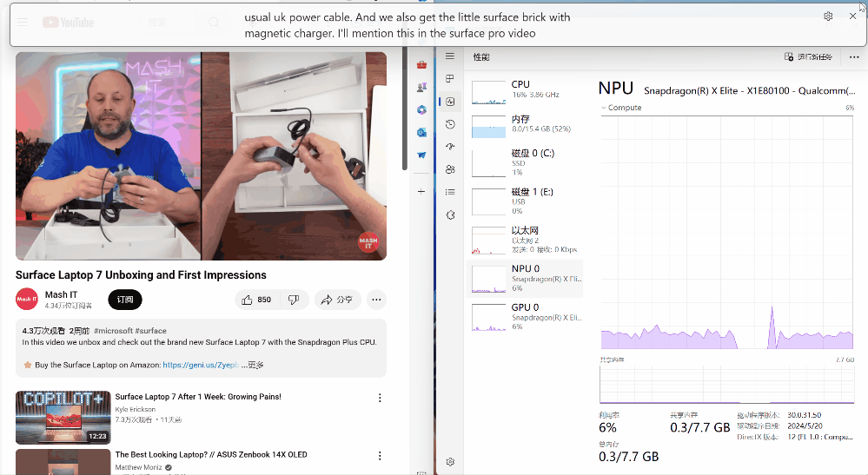Click the '0.3/7.7 GB' shared memory value
This screenshot has width=868, height=475.
point(699,427)
